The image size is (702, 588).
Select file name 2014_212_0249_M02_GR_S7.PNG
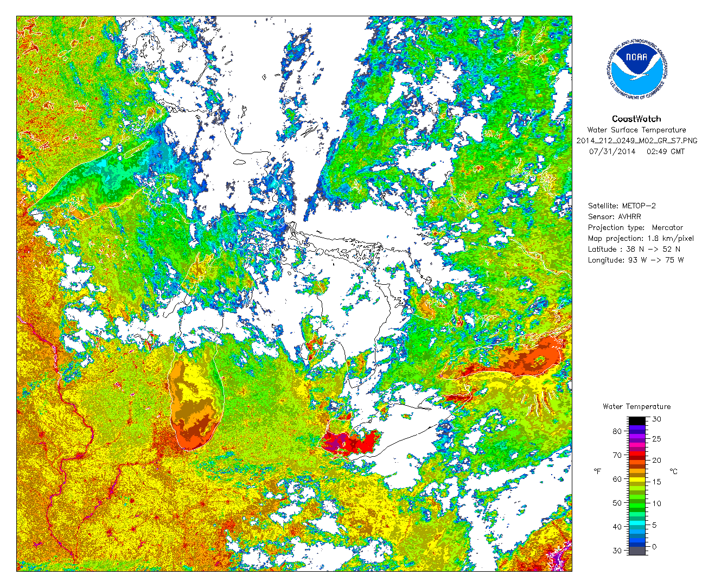636,140
